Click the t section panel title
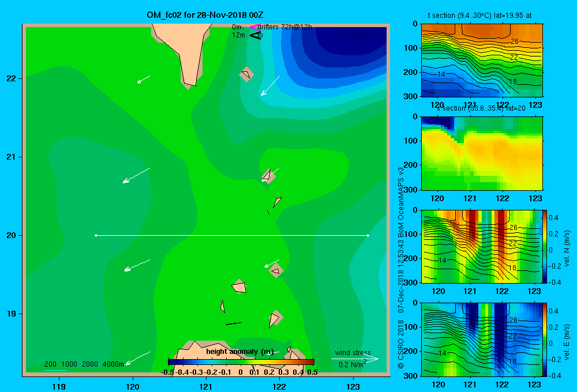577x392 pixels. [x=479, y=16]
